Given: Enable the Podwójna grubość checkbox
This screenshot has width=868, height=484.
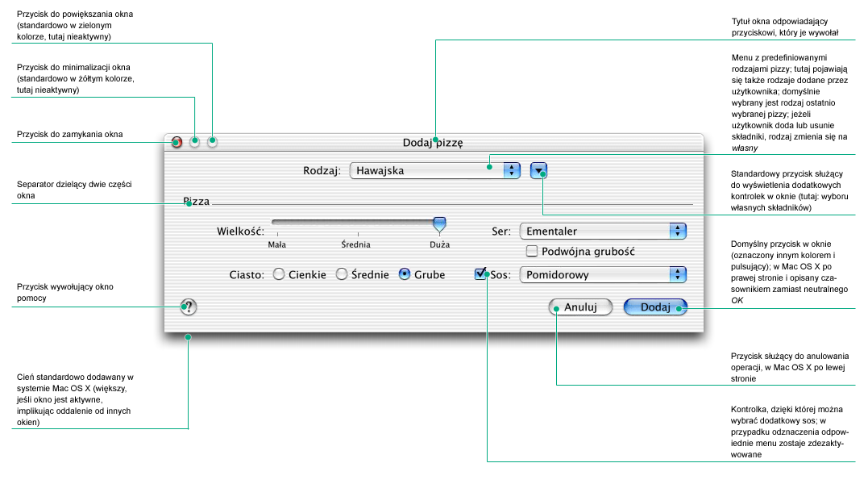Looking at the screenshot, I should pyautogui.click(x=532, y=251).
